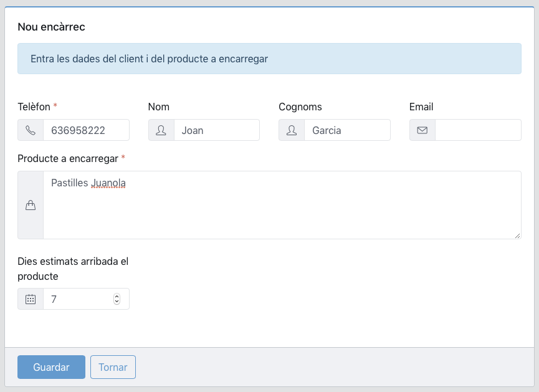Click the phone icon beside Telèfon field
The image size is (539, 392).
pyautogui.click(x=31, y=130)
